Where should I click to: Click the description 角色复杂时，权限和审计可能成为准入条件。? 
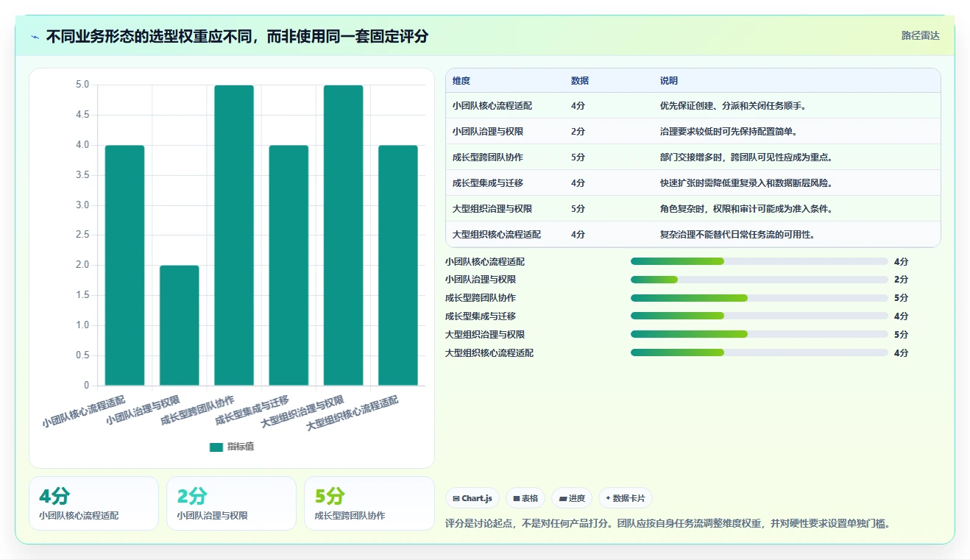746,209
